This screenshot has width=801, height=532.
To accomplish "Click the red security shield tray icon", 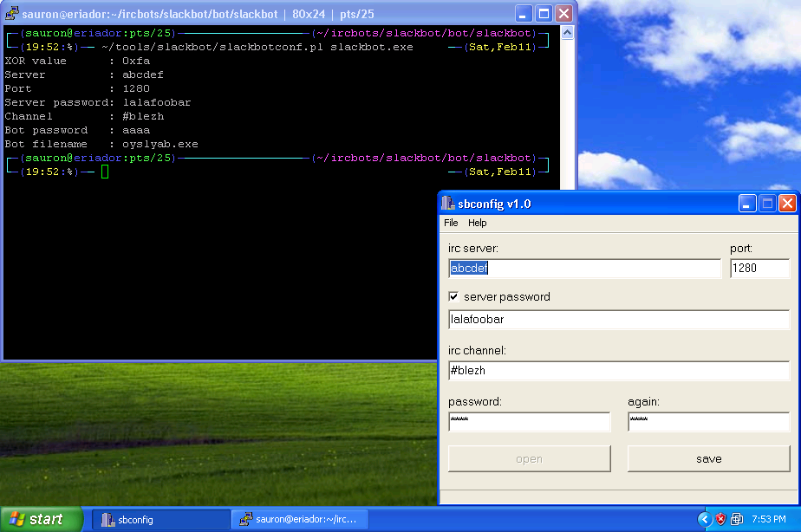I will point(720,519).
